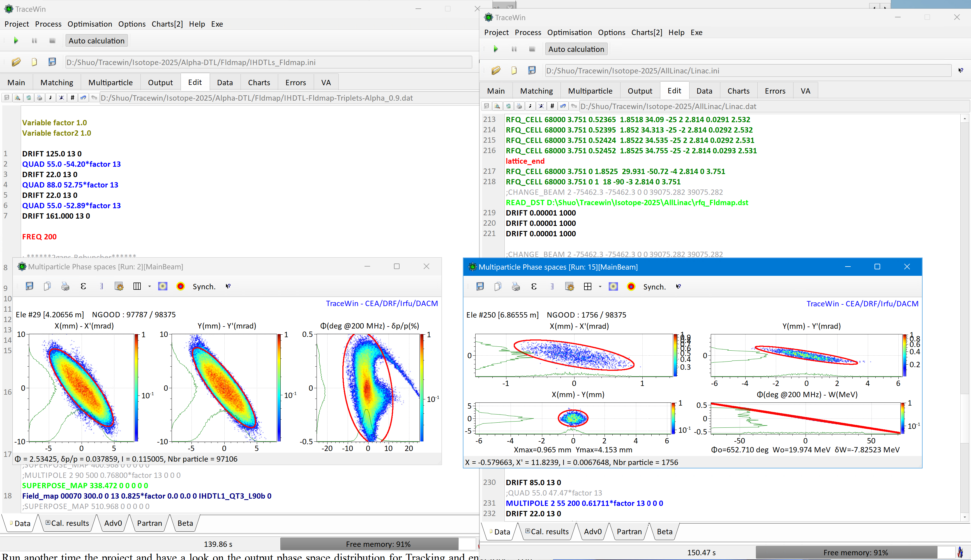
Task: Open Charts[2] menu in left TraceWin window
Action: tap(167, 24)
